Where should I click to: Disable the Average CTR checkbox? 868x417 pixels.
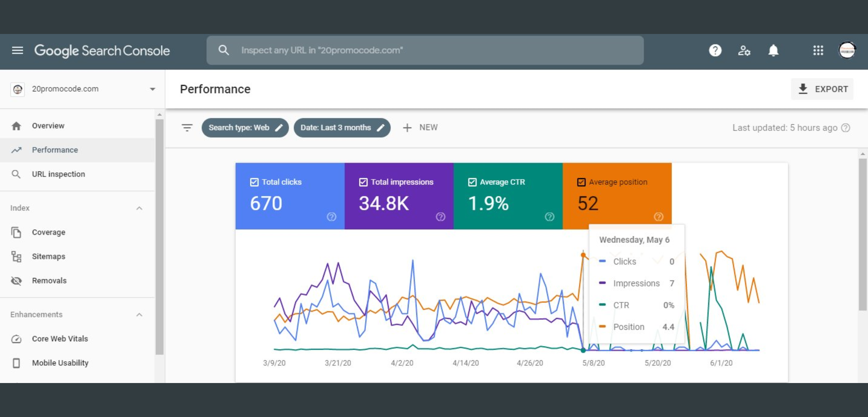472,182
